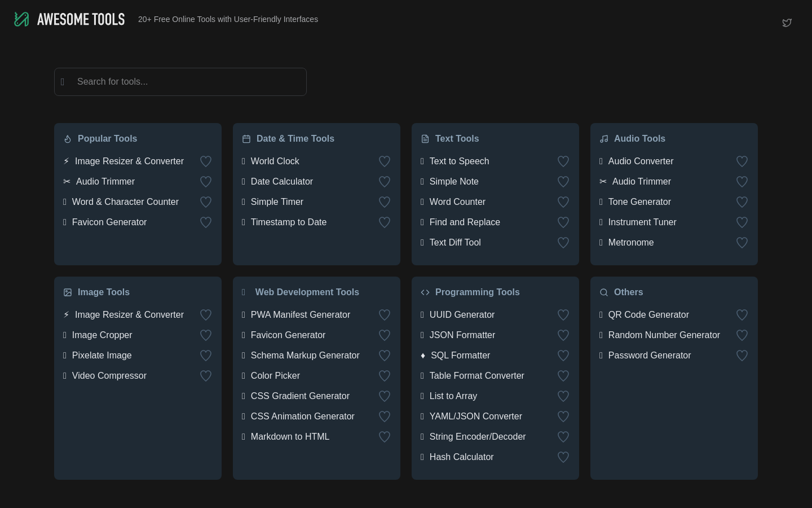Open the CSS Gradient Generator
812x508 pixels.
[300, 396]
